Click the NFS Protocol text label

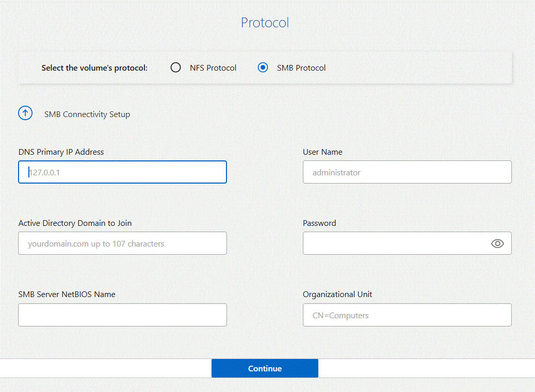213,67
